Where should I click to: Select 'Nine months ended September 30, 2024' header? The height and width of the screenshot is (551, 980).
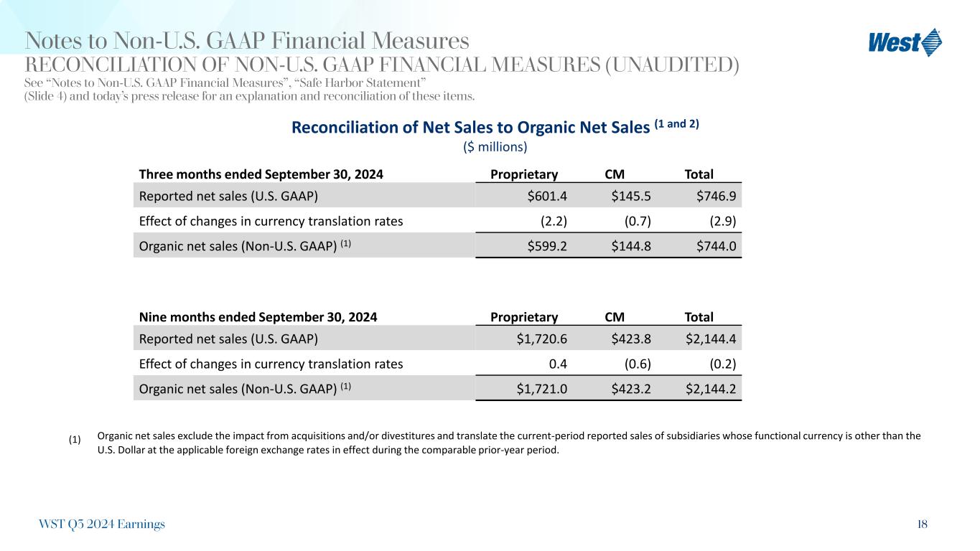258,317
